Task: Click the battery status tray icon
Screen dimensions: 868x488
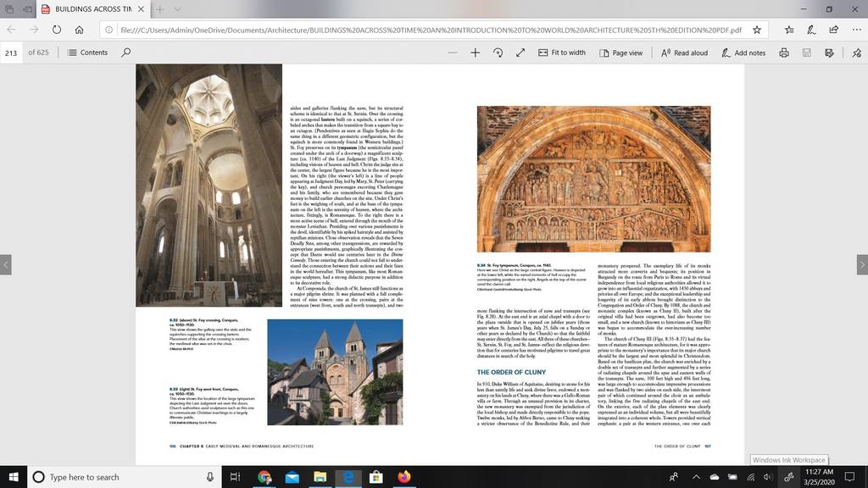Action: [732, 477]
